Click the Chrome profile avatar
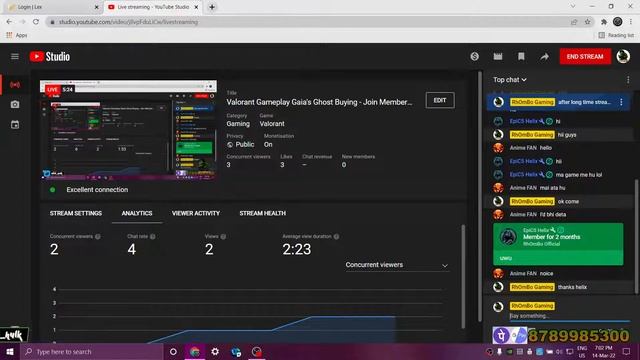 click(x=618, y=22)
